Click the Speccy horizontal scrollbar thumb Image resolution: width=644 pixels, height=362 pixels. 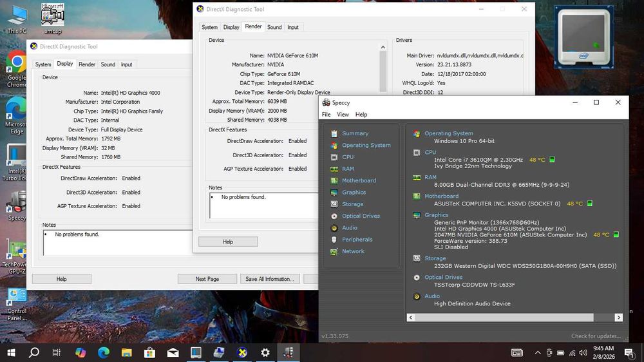point(504,318)
